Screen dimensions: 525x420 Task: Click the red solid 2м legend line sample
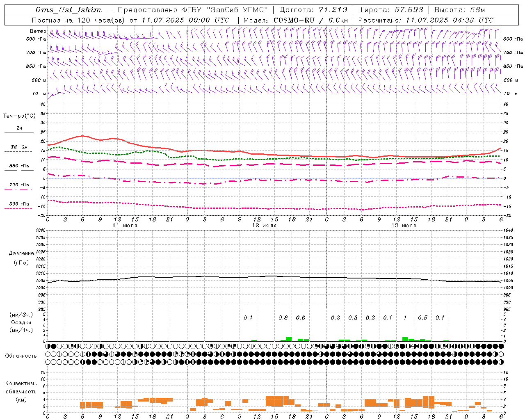[x=19, y=133]
